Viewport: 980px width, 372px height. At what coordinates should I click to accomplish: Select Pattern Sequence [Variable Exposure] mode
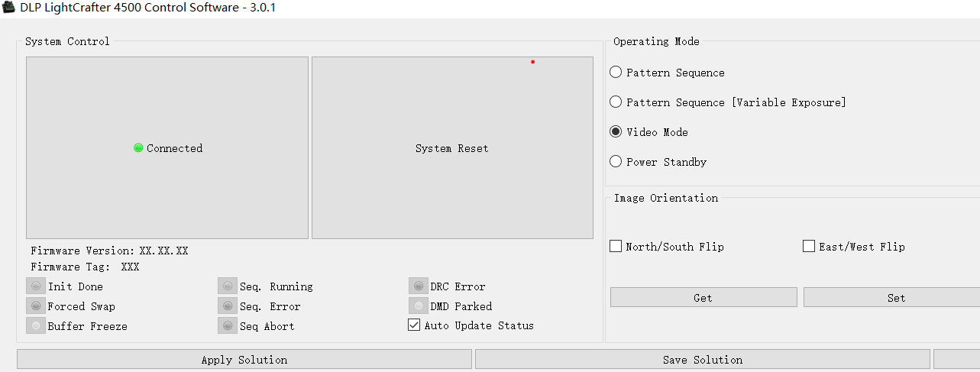tap(616, 102)
